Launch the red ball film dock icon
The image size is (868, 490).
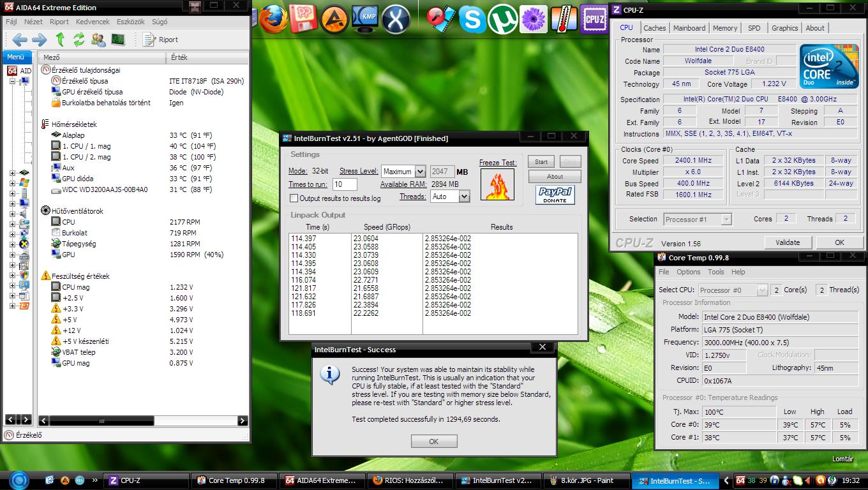pyautogui.click(x=440, y=19)
